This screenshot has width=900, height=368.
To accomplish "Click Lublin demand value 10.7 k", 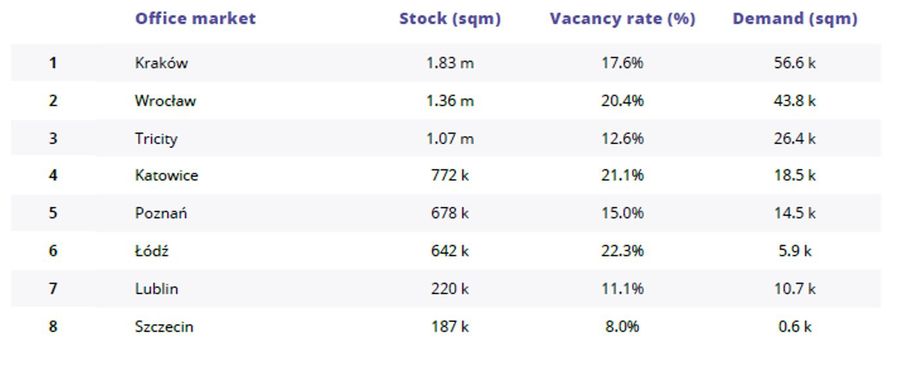I will point(794,288).
